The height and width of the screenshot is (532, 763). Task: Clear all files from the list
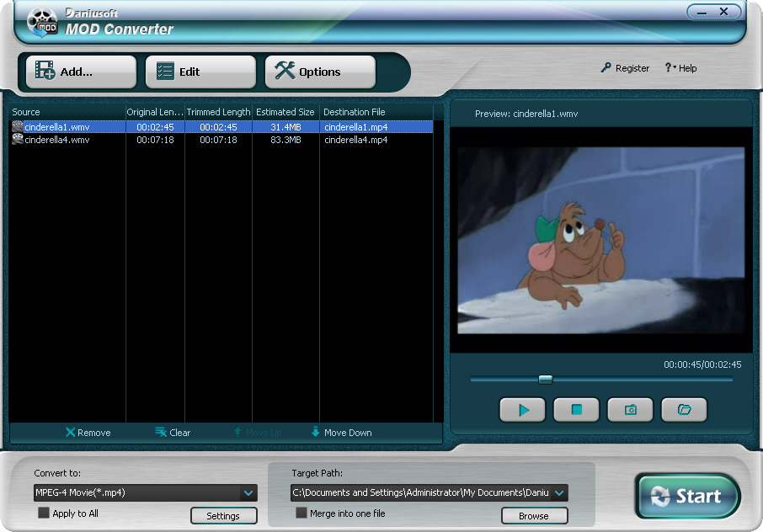coord(172,432)
